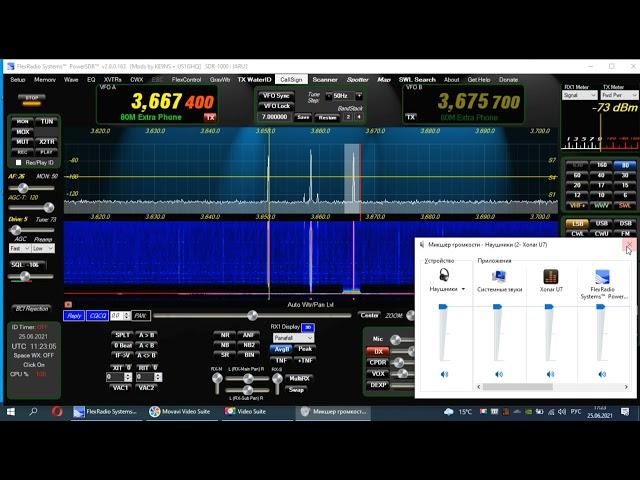Toggle the AvgB averaging button
This screenshot has width=640, height=480.
[282, 349]
